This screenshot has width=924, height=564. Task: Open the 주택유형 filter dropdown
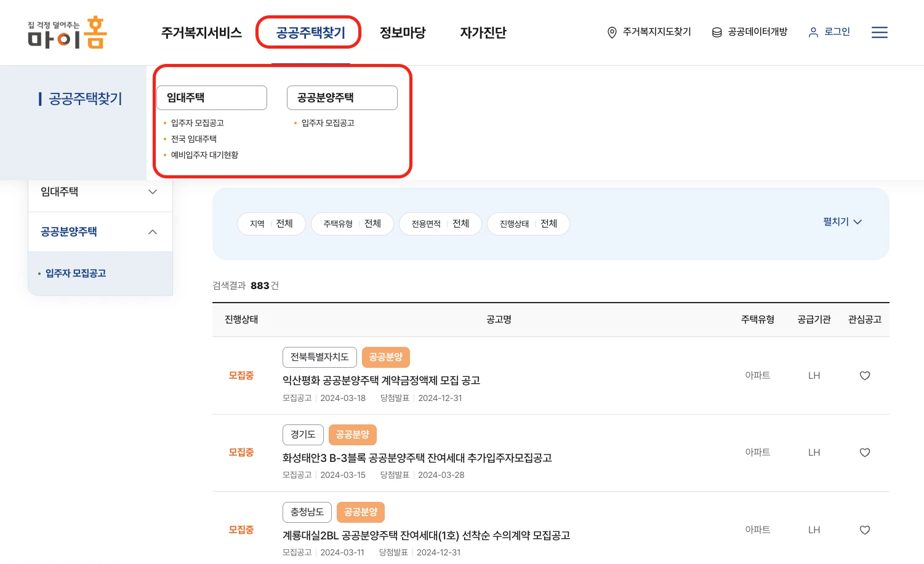click(x=352, y=224)
